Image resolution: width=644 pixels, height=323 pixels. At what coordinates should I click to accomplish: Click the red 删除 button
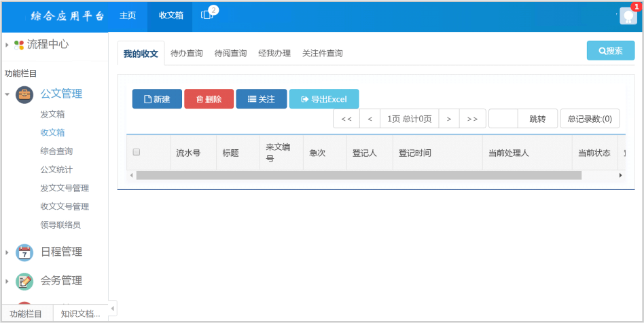pyautogui.click(x=209, y=99)
